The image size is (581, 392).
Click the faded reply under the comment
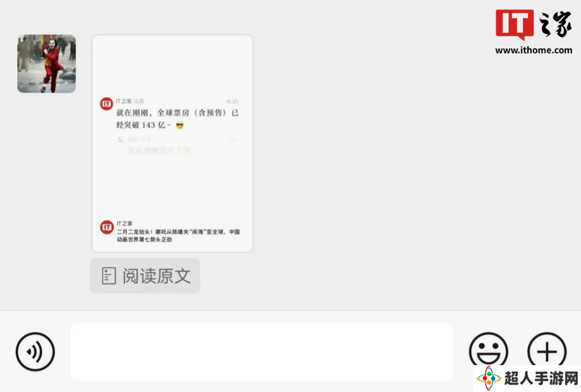click(x=159, y=151)
